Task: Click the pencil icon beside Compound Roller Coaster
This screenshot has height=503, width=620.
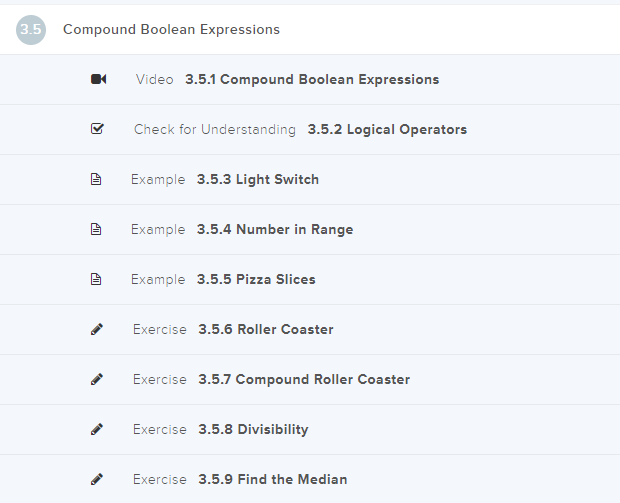Action: coord(97,380)
